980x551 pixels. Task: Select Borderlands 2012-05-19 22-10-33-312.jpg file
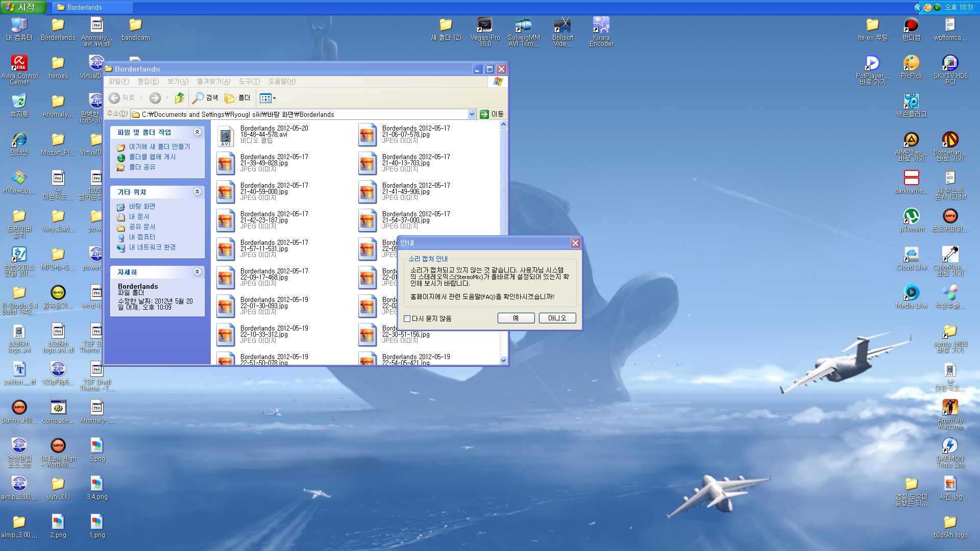[x=262, y=335]
